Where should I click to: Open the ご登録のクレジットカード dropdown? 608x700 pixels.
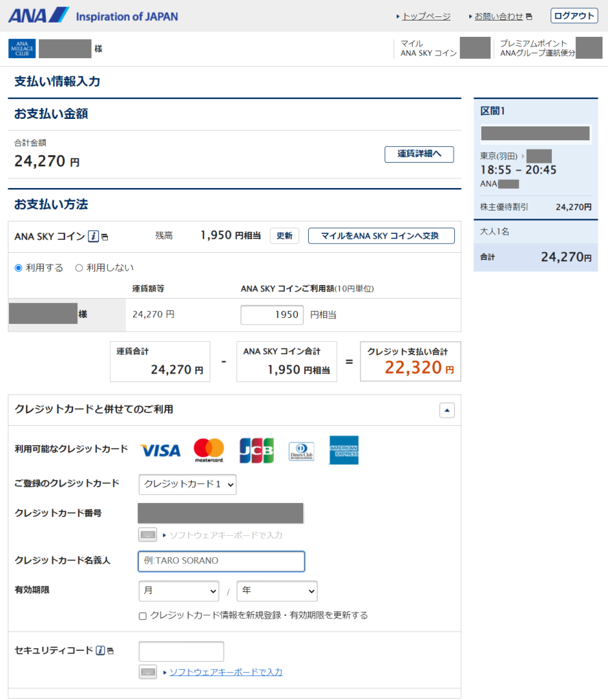(187, 485)
